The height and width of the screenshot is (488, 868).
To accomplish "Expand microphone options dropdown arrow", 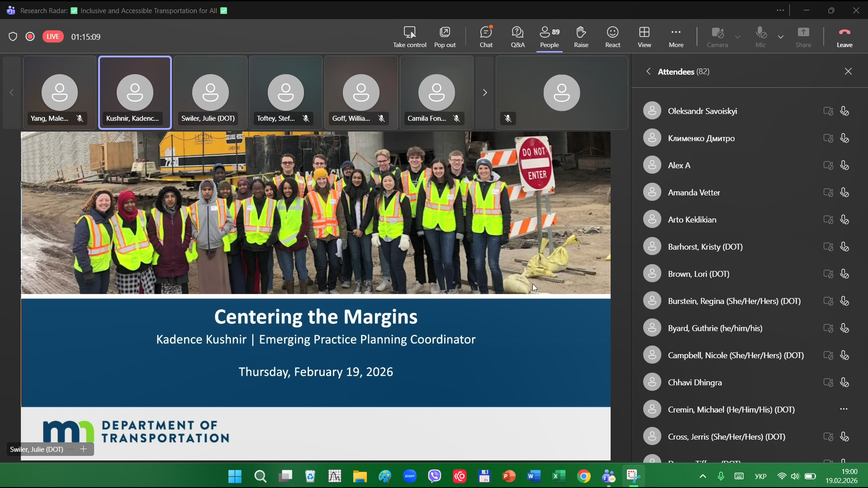I will (x=781, y=37).
